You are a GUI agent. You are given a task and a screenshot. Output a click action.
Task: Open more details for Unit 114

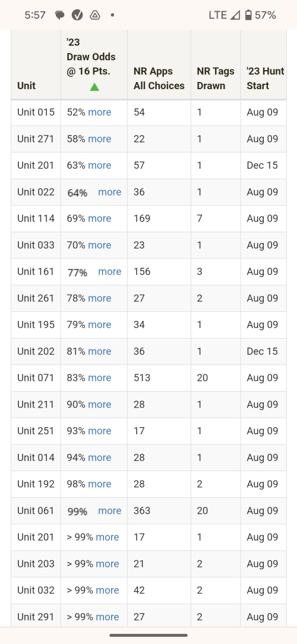tap(99, 219)
